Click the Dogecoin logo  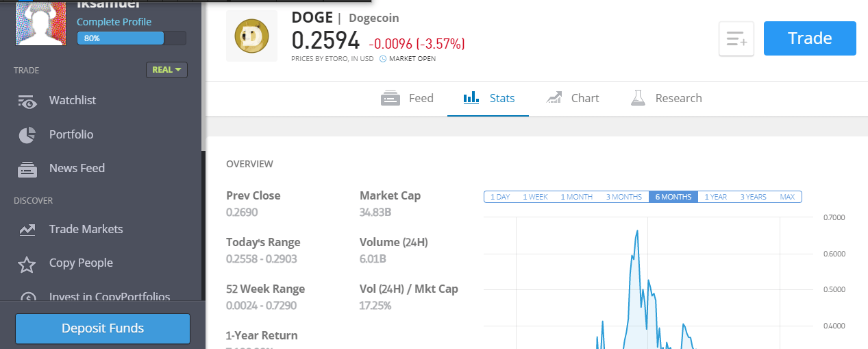pos(251,36)
